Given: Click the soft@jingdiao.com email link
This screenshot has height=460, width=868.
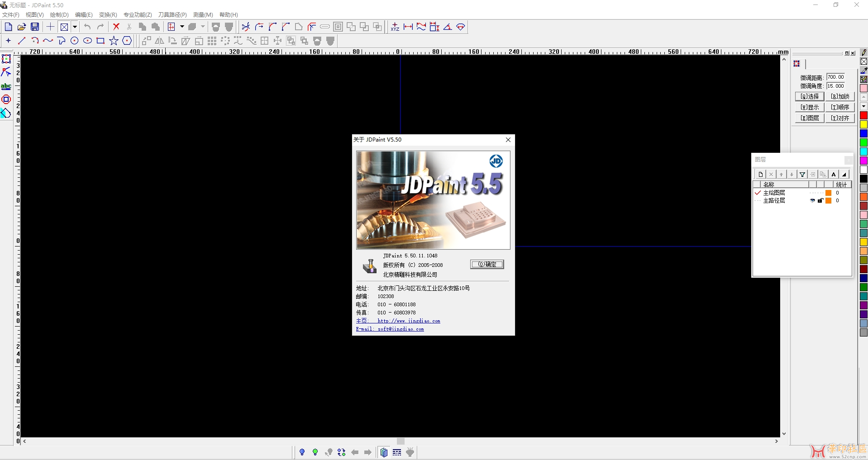Looking at the screenshot, I should tap(401, 329).
